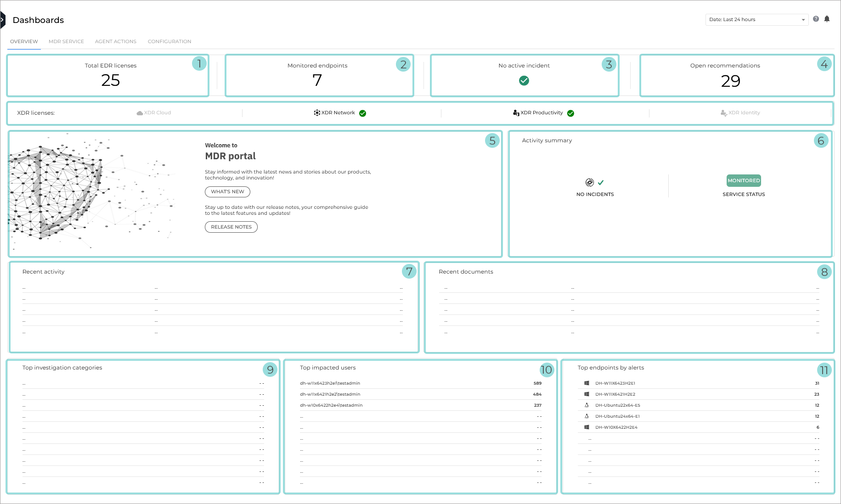This screenshot has width=841, height=504.
Task: Open RELEASE NOTES
Action: tap(231, 226)
